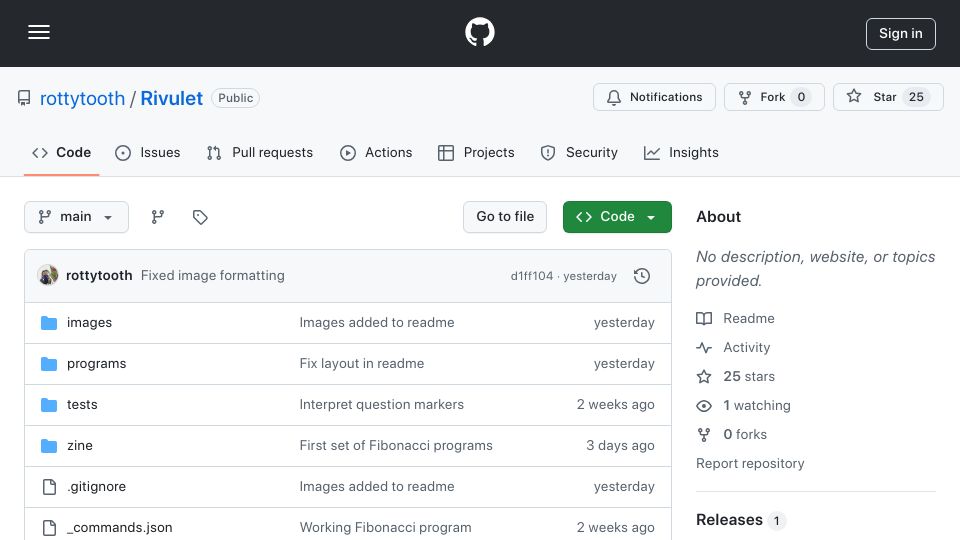Open 'First set of Fibonacci programs' commit
The width and height of the screenshot is (960, 540).
point(396,446)
